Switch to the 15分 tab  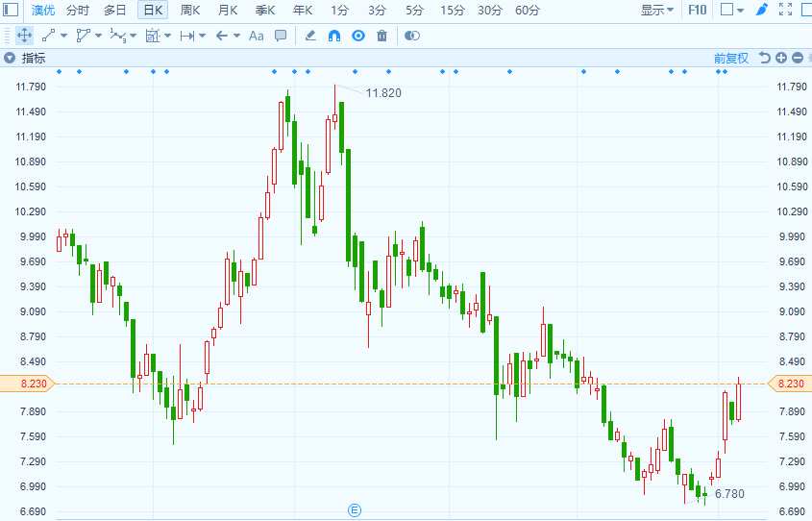(452, 10)
